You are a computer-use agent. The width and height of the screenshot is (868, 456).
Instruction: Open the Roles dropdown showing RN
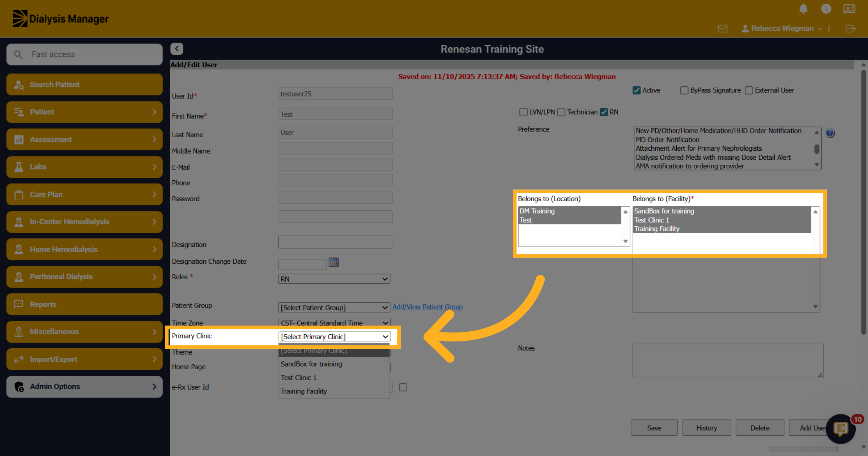(334, 279)
